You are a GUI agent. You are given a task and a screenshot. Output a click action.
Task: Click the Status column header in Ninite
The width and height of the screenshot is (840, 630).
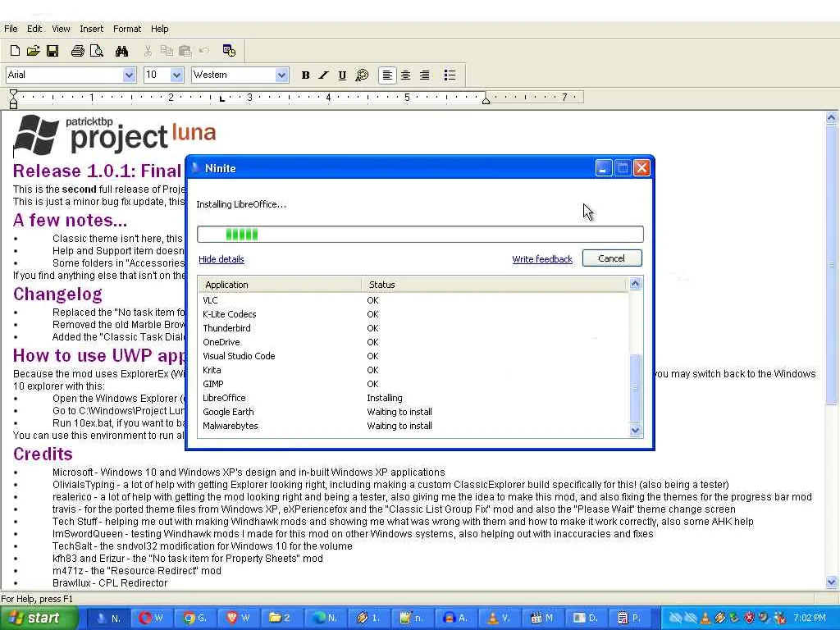point(494,285)
